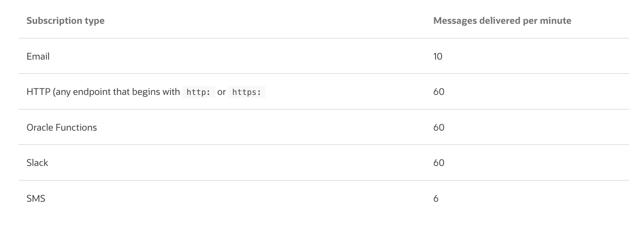Select the Slack subscription type cell
The height and width of the screenshot is (226, 644).
[x=37, y=163]
